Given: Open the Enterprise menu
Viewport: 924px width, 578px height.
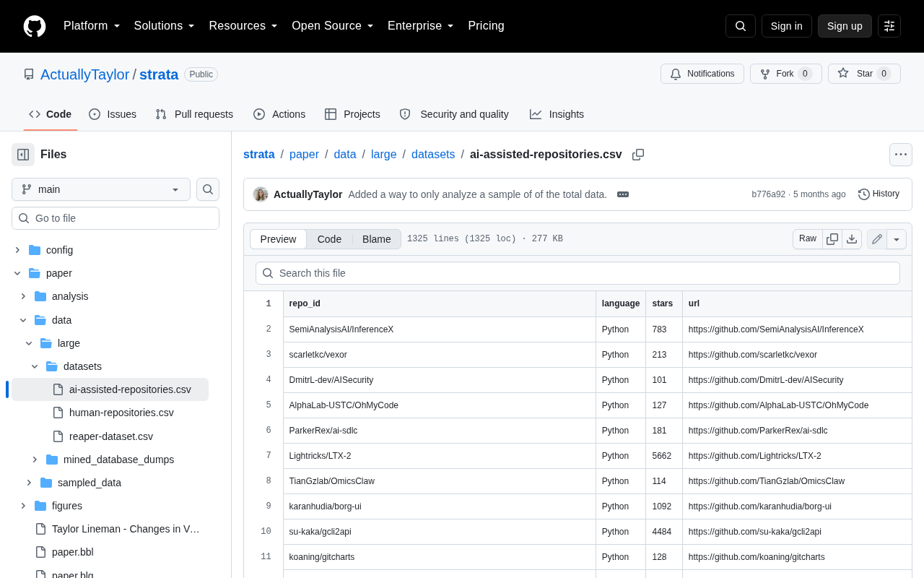Looking at the screenshot, I should click(x=421, y=26).
